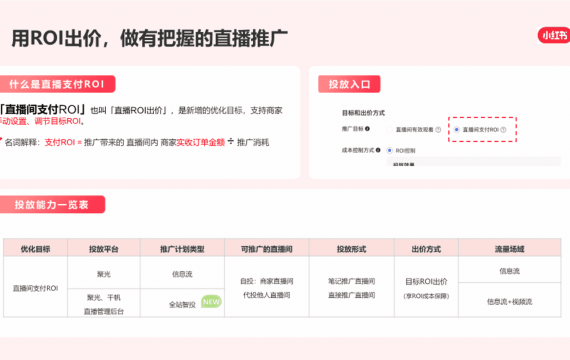
Task: Click the 优化目标 column header
Action: [x=35, y=249]
